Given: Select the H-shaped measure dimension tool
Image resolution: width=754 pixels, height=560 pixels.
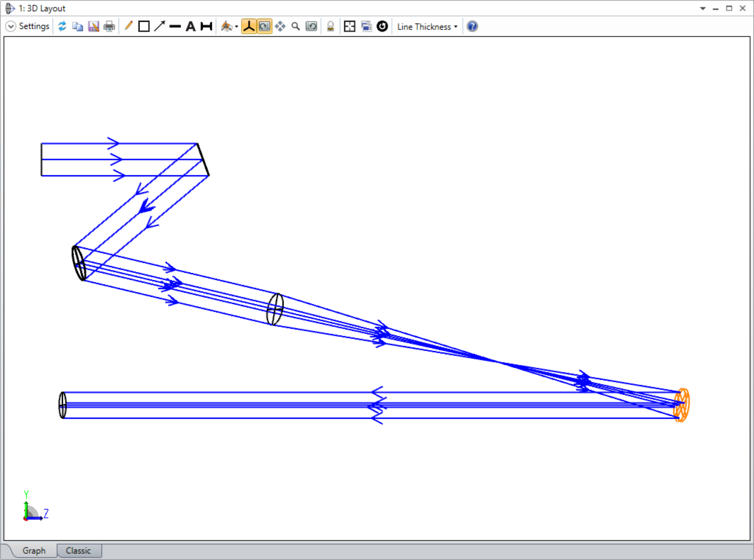Looking at the screenshot, I should [x=206, y=26].
